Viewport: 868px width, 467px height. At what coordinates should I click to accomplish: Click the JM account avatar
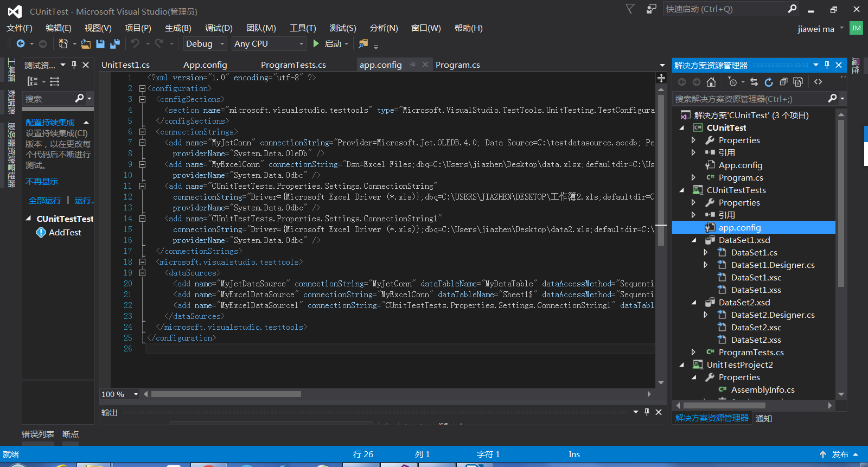pyautogui.click(x=856, y=28)
